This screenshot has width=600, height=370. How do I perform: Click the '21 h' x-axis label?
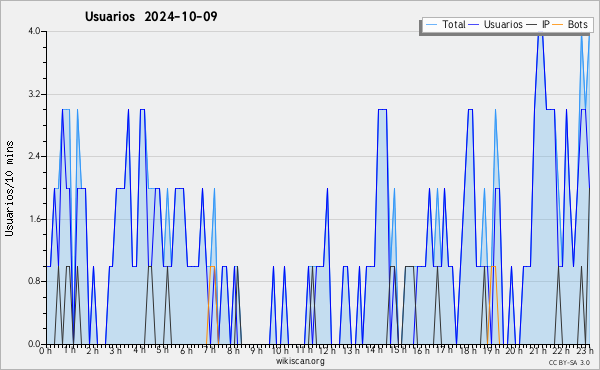point(538,351)
